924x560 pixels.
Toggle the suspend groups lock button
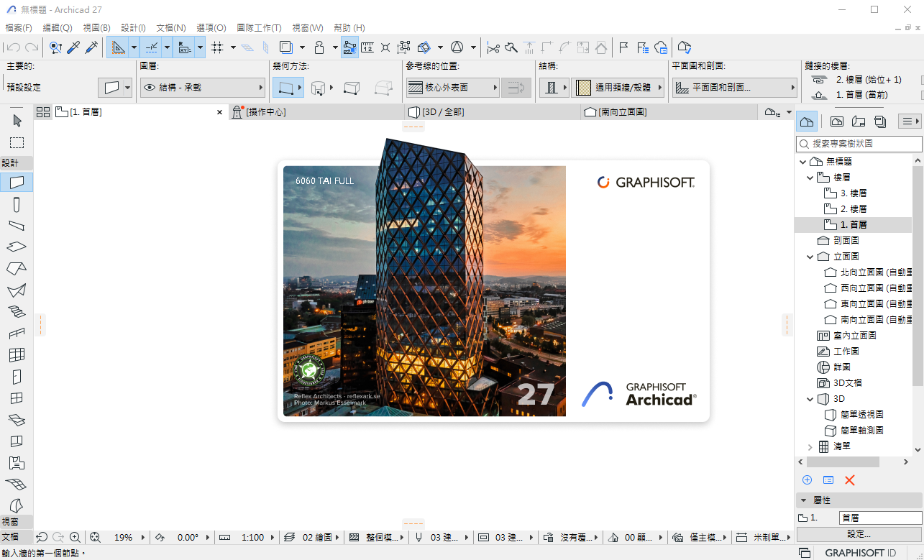coord(319,47)
